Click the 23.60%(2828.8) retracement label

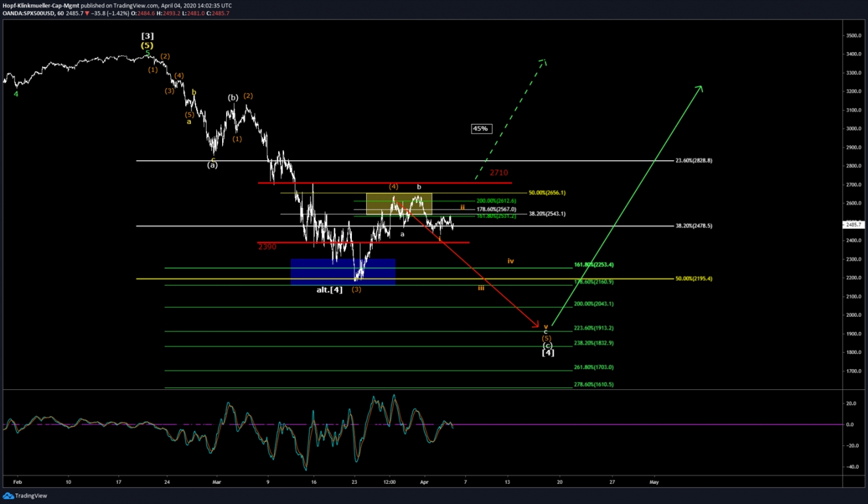pos(693,160)
